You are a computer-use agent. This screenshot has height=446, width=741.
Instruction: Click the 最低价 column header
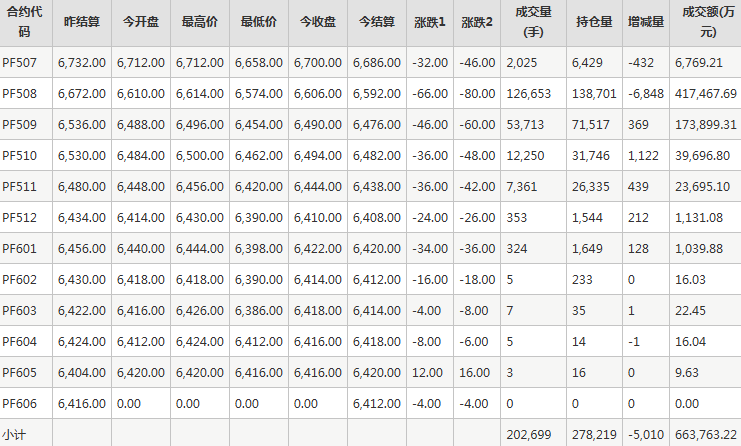(259, 22)
